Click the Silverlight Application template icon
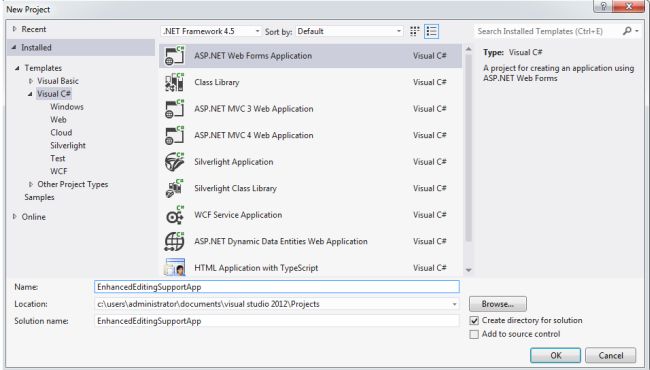This screenshot has height=370, width=650. coord(174,162)
